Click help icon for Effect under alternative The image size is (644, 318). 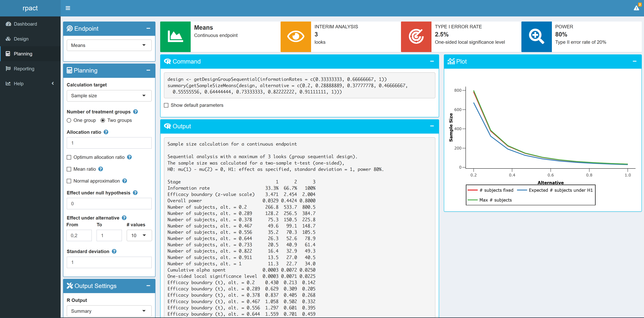pos(124,218)
